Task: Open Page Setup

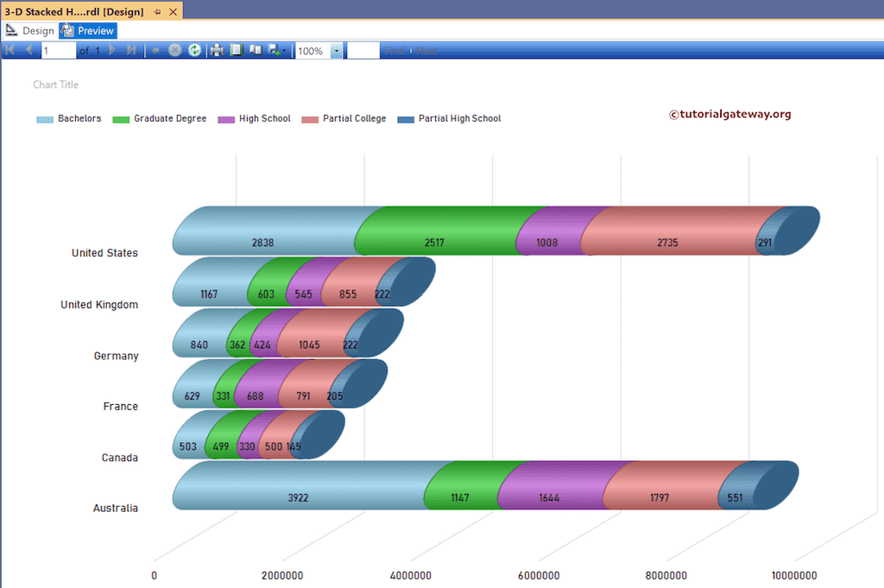Action: click(256, 49)
